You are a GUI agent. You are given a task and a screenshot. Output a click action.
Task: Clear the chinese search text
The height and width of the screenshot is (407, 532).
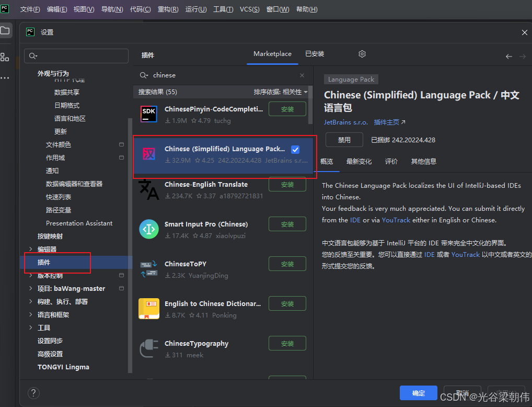tap(302, 75)
